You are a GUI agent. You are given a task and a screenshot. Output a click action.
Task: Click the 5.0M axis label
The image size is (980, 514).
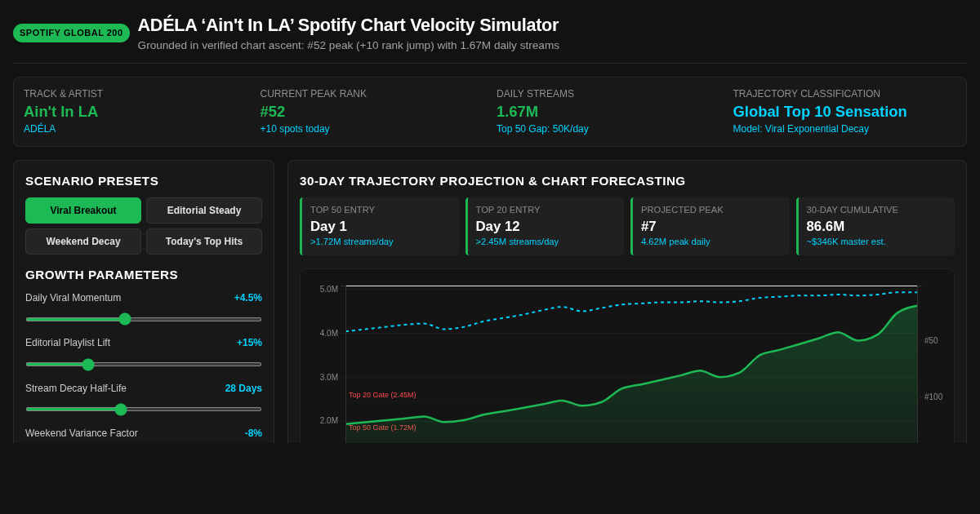tap(329, 290)
